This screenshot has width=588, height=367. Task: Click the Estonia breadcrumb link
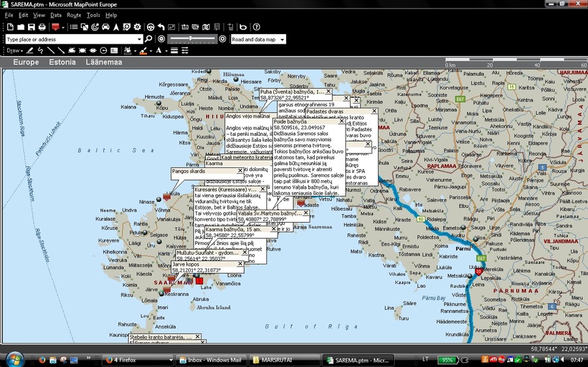pos(62,62)
